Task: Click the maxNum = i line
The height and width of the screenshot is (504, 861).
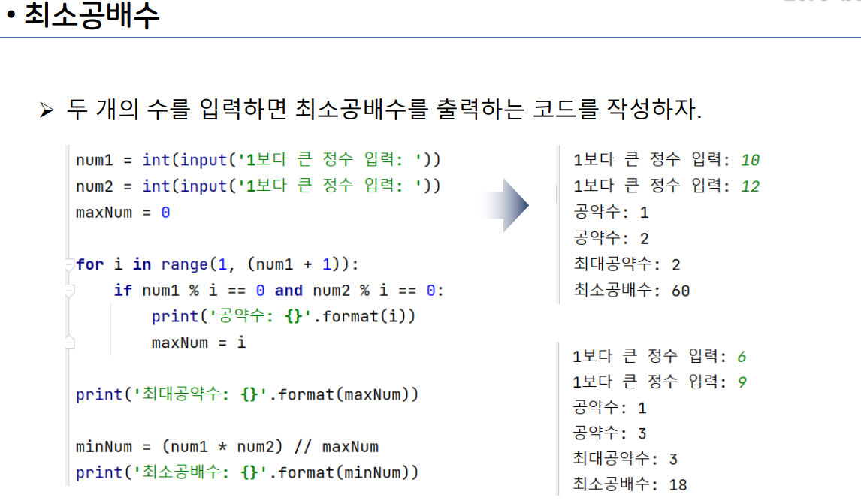Action: [199, 343]
